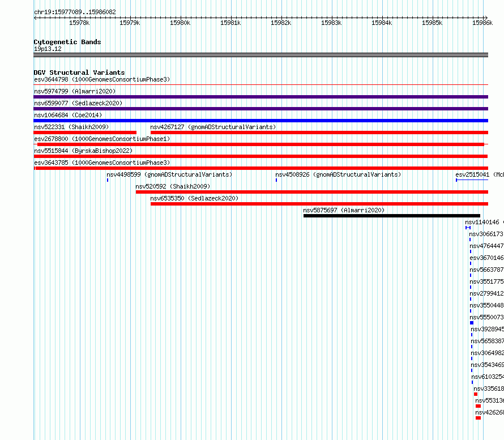504x440 pixels.
Task: Click the 15979k ruler label
Action: 130,23
